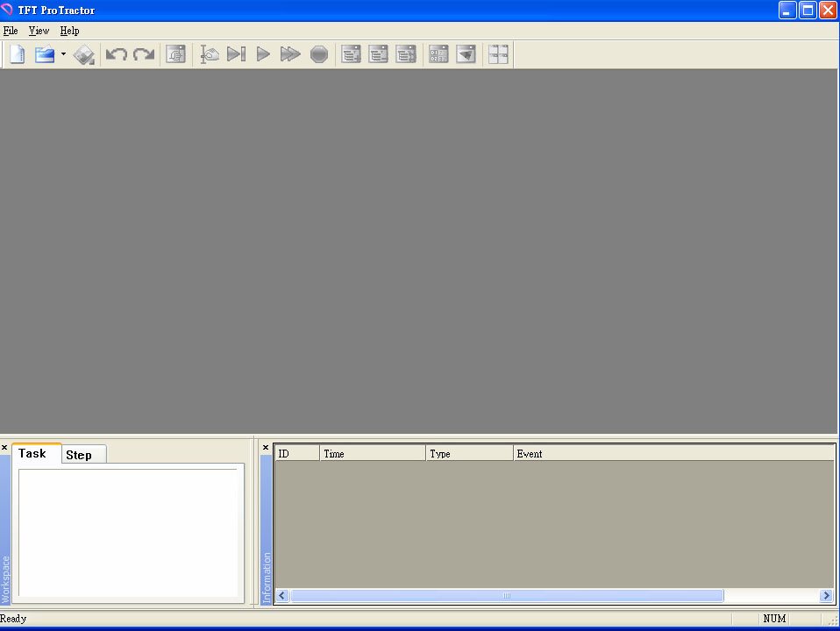The width and height of the screenshot is (840, 631).
Task: Click the New file icon
Action: [x=17, y=54]
